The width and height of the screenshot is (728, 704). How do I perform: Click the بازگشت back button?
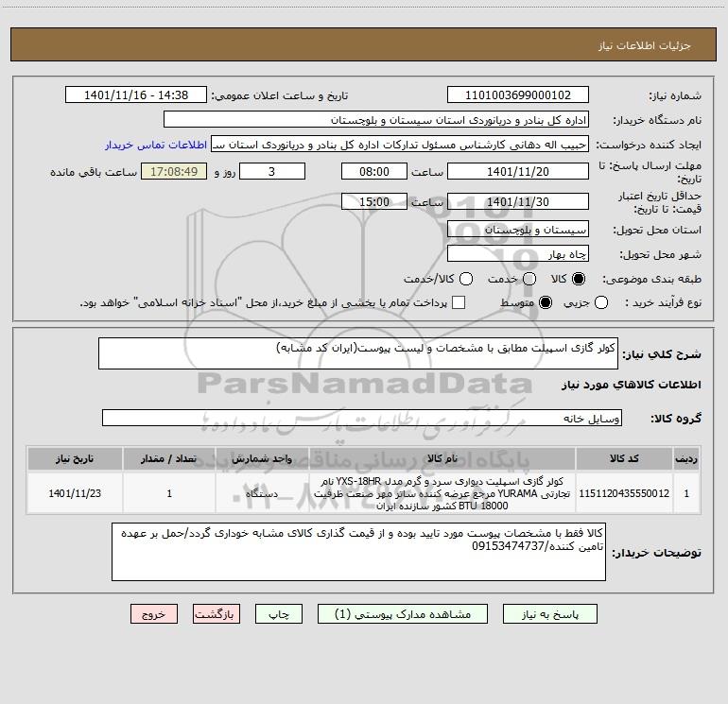click(x=217, y=614)
